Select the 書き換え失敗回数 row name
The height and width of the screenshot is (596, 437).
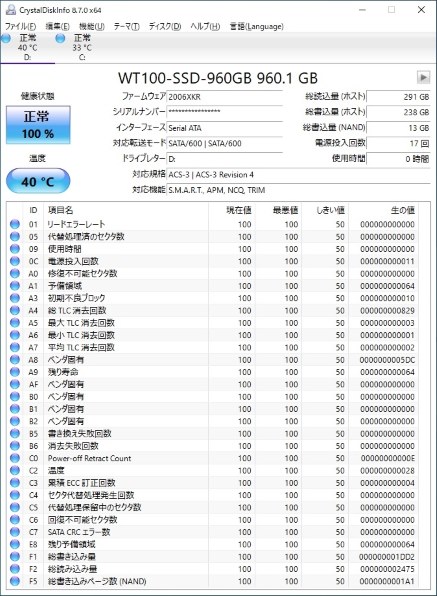pos(79,433)
